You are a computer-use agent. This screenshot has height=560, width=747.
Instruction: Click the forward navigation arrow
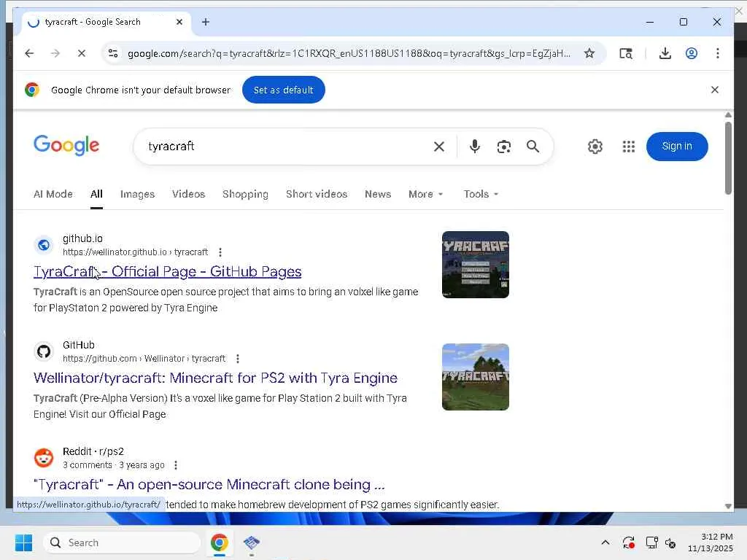55,53
